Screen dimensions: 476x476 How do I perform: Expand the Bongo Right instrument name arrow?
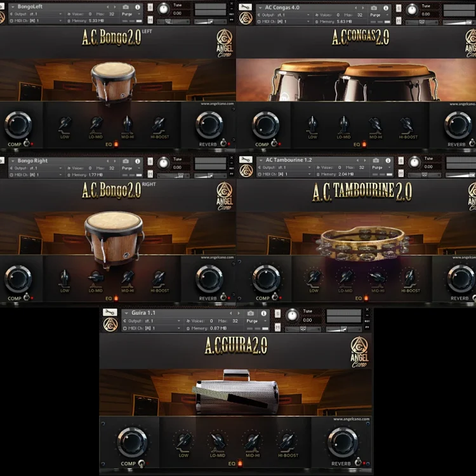point(13,161)
